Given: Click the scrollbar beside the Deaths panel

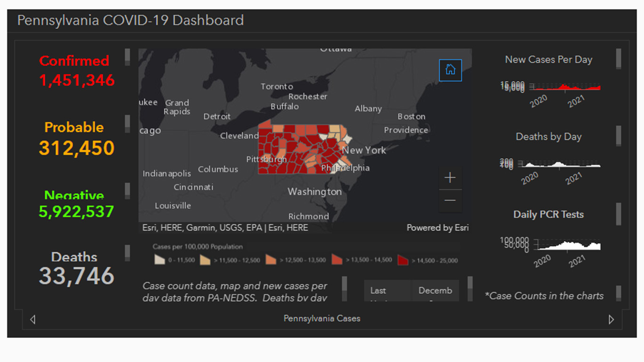Looking at the screenshot, I should 127,253.
